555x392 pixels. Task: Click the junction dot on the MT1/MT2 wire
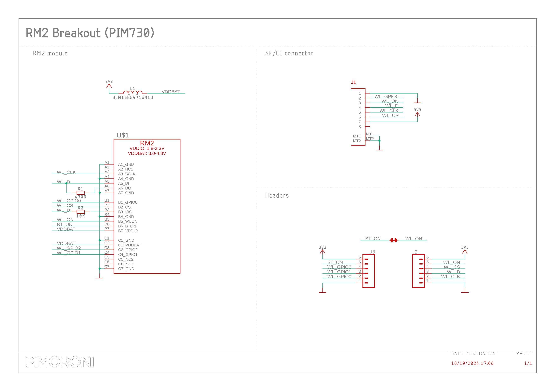point(379,141)
